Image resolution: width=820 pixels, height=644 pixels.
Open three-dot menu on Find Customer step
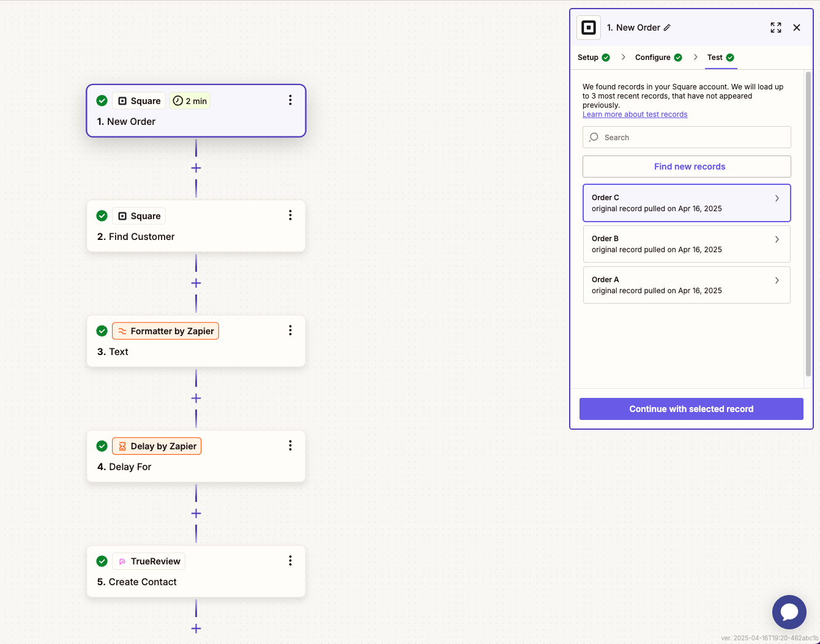click(290, 215)
